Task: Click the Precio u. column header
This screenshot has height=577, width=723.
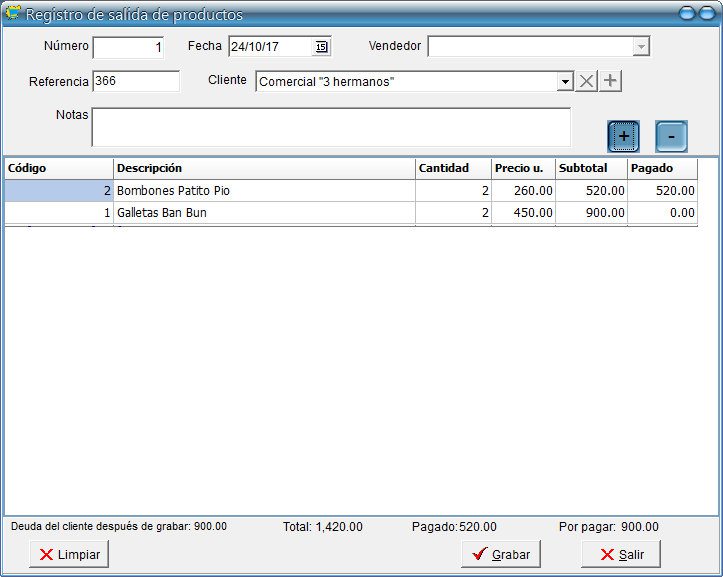Action: [523, 168]
